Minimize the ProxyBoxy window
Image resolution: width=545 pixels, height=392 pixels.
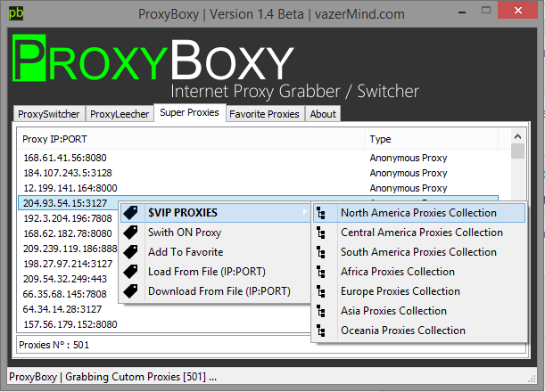click(x=462, y=12)
